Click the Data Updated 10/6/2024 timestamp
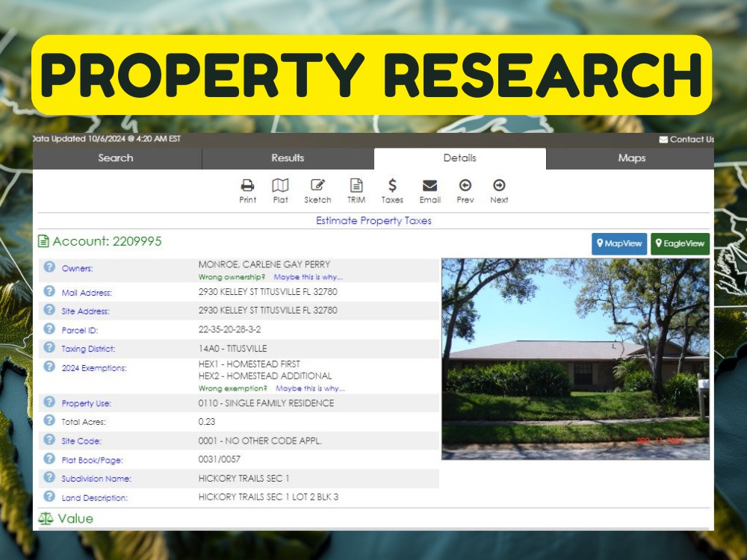 tap(107, 139)
